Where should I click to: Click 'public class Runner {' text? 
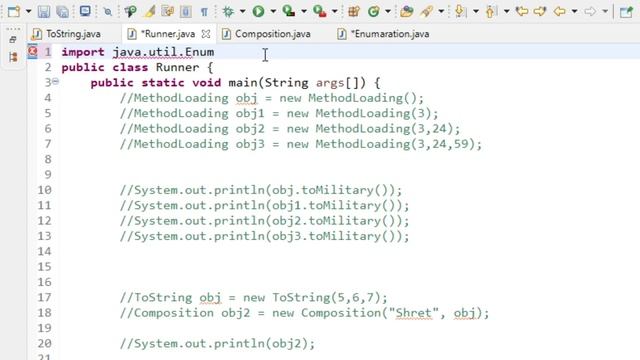coord(137,67)
